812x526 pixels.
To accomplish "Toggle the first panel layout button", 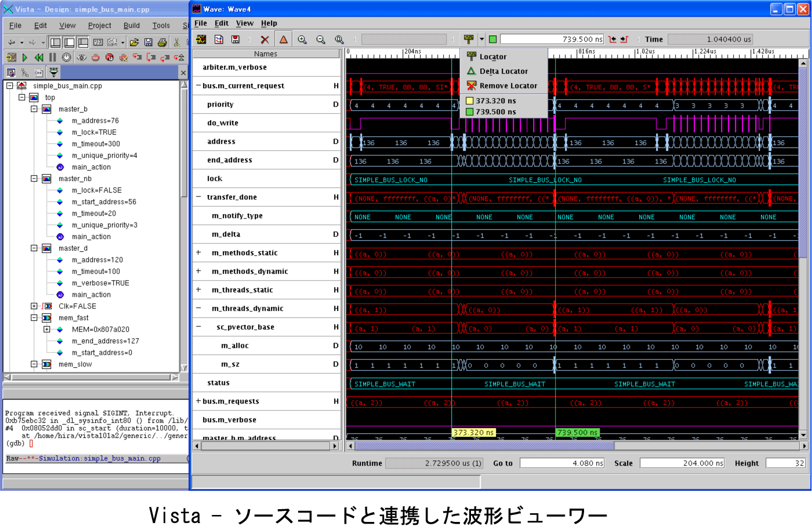I will 55,42.
